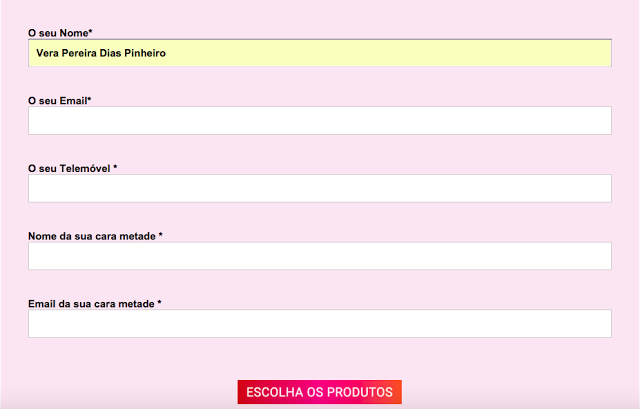Click the 'Nome da sua cara metade' field
This screenshot has height=409, width=640.
click(x=319, y=257)
